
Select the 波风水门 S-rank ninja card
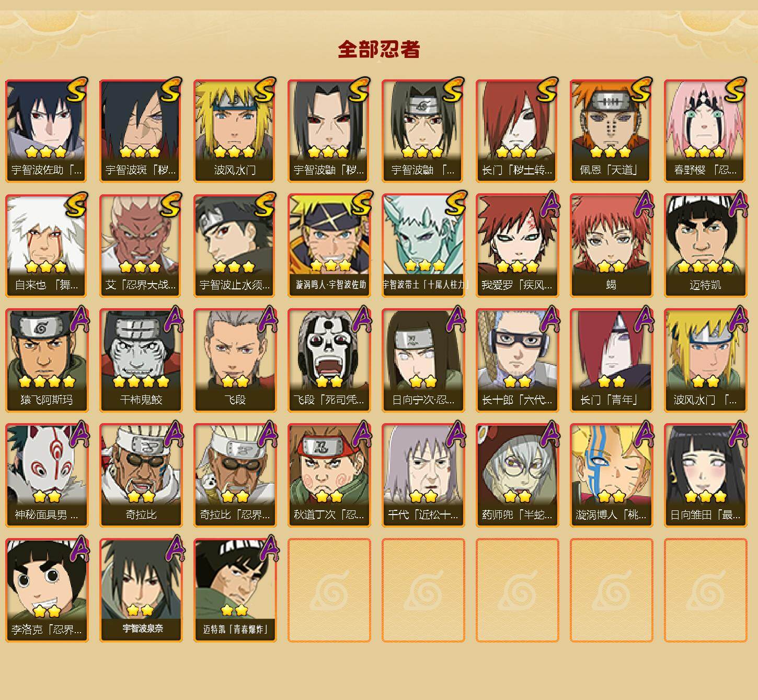pos(235,131)
